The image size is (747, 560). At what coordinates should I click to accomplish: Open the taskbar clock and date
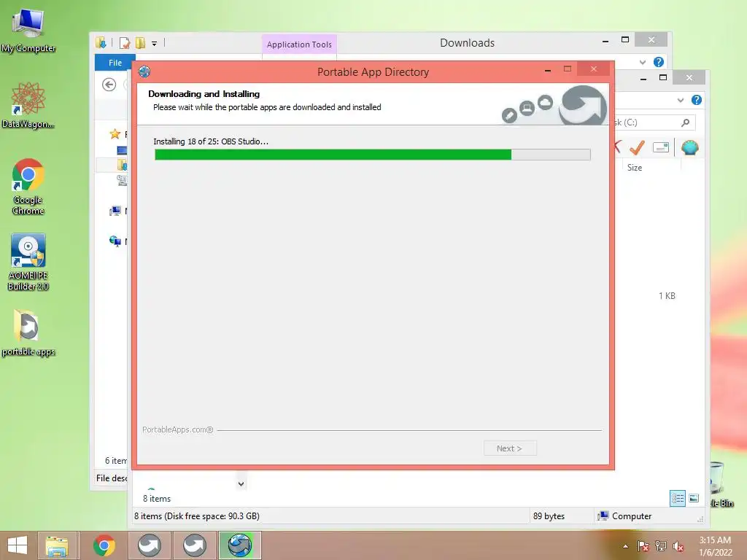(715, 546)
